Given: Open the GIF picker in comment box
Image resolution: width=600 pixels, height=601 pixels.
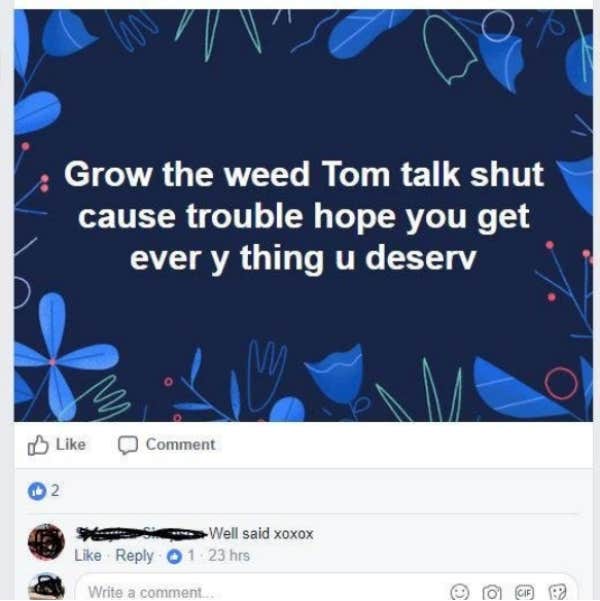Looking at the screenshot, I should click(x=524, y=591).
